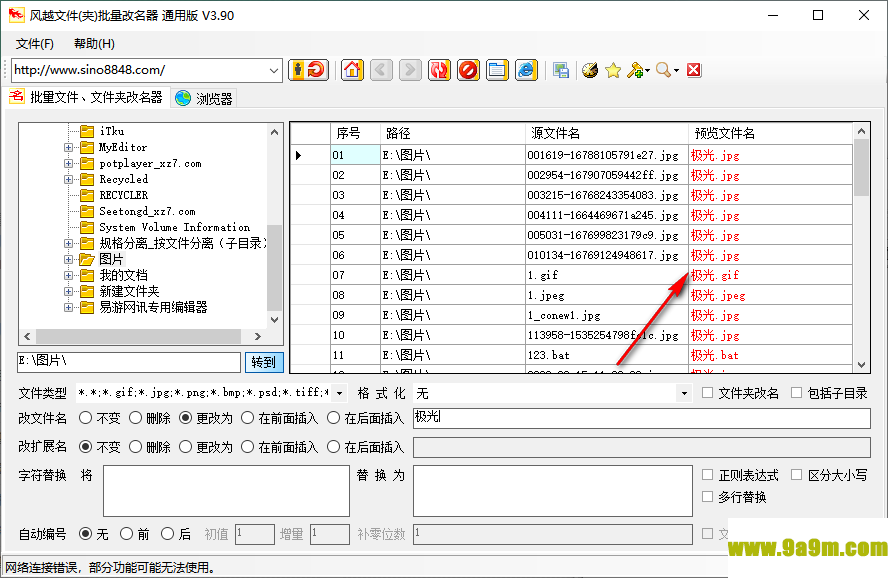Expand the 图片 folder node
888x578 pixels.
coord(69,259)
